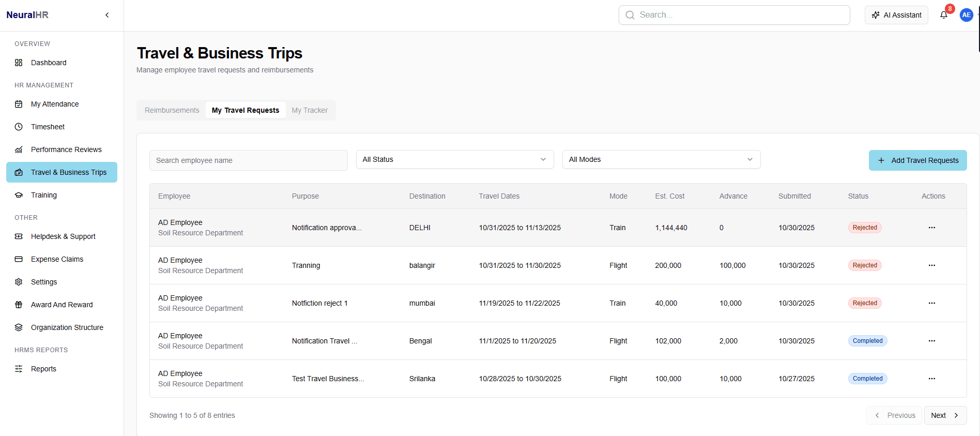Click the Rejected badge in balangir row
Screen dimensions: 980x436
coord(865,265)
